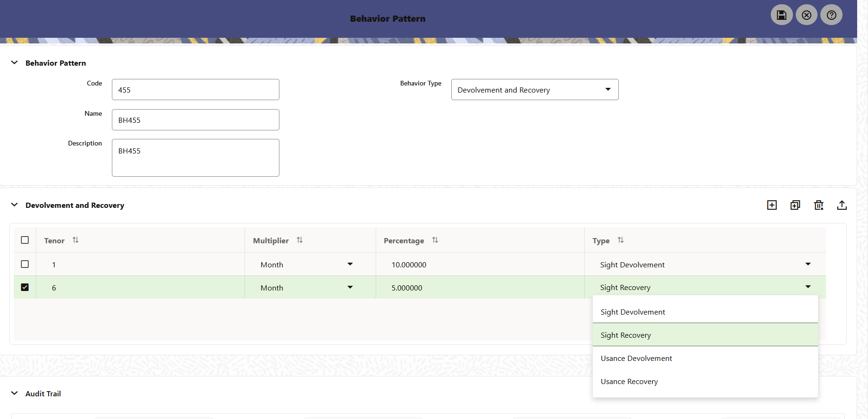Screen dimensions: 868x419
Task: Click the Tenor column header
Action: point(54,240)
